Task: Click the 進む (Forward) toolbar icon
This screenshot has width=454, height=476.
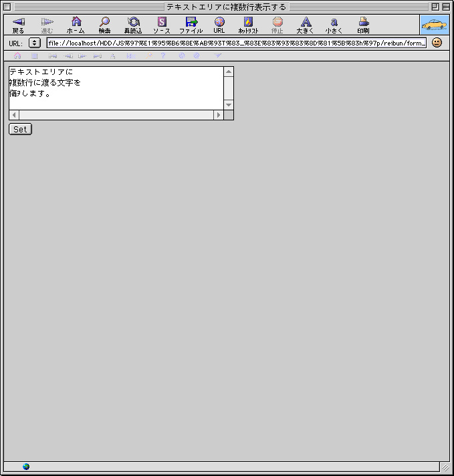Action: pos(47,25)
